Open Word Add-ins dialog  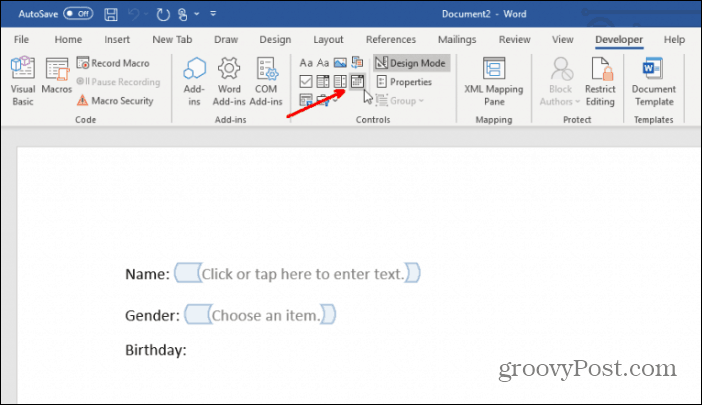[x=229, y=81]
